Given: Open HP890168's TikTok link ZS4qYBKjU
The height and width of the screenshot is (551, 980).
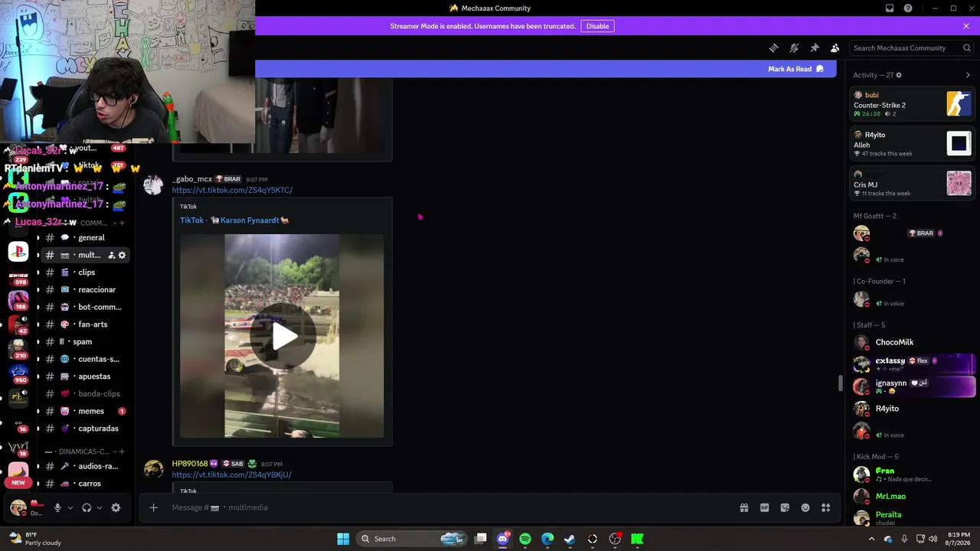Looking at the screenshot, I should point(231,474).
